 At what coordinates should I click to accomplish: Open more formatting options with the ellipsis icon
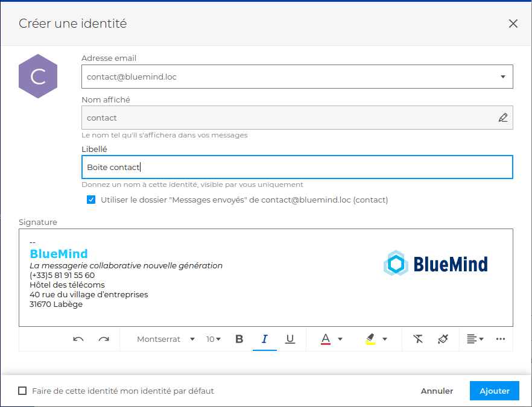pos(500,339)
